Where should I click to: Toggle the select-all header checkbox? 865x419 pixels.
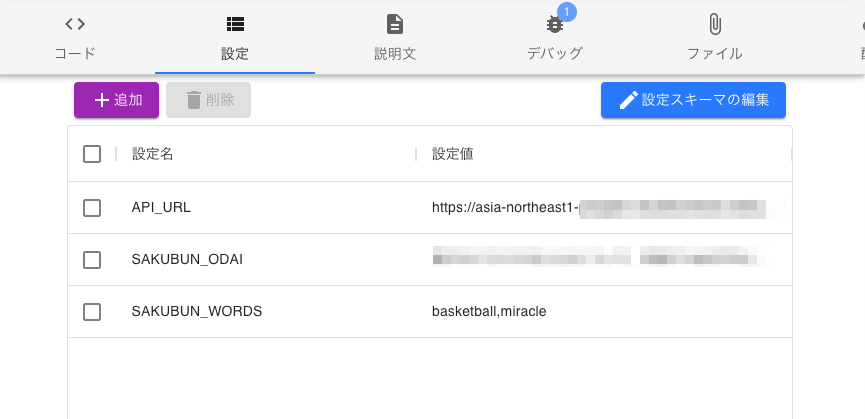(x=92, y=154)
